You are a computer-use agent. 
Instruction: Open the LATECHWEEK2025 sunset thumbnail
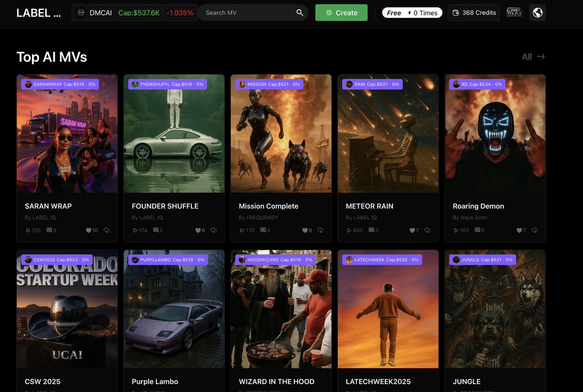point(388,309)
